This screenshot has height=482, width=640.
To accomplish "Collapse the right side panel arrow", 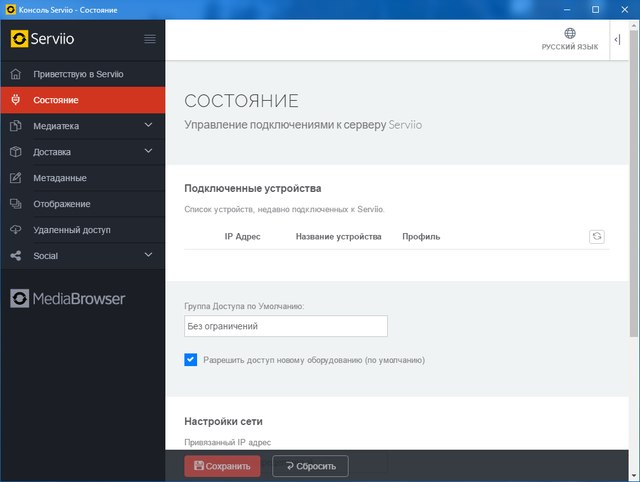I will click(x=617, y=38).
